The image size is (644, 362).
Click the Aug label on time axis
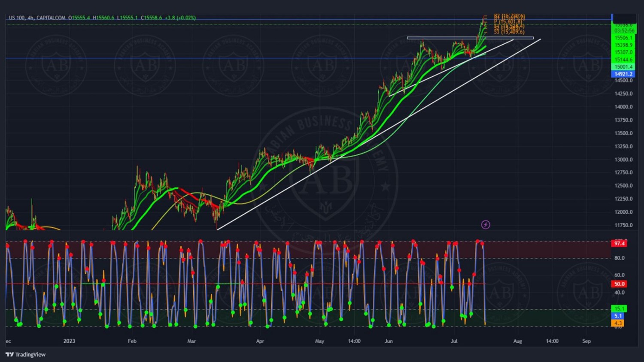tap(518, 341)
